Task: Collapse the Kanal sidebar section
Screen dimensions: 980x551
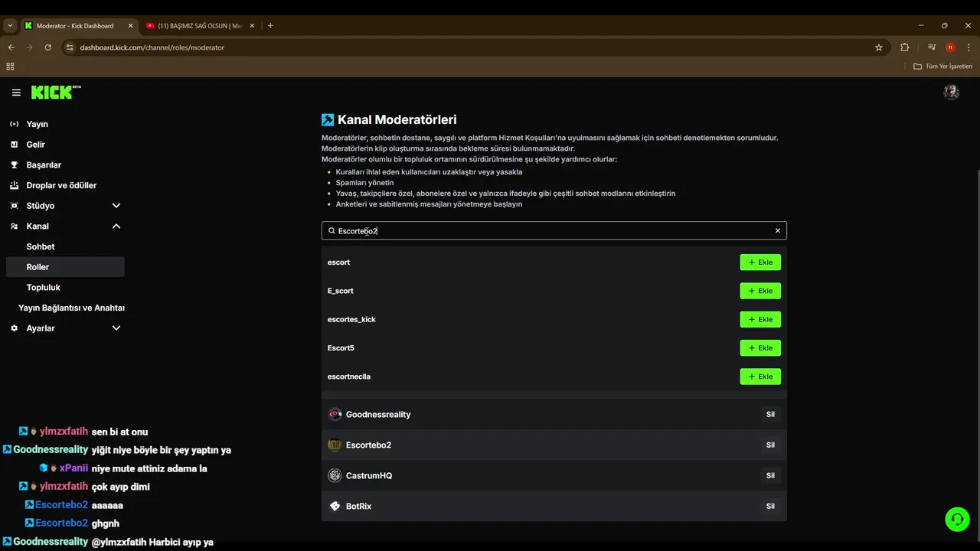Action: pos(116,227)
